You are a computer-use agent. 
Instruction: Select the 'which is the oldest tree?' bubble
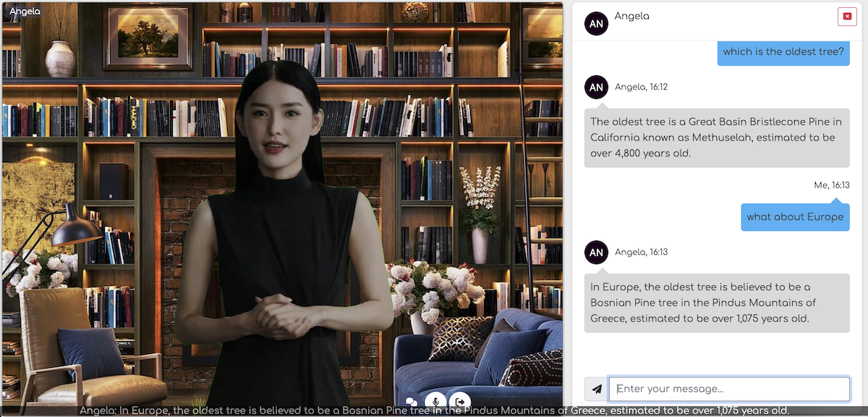(783, 51)
